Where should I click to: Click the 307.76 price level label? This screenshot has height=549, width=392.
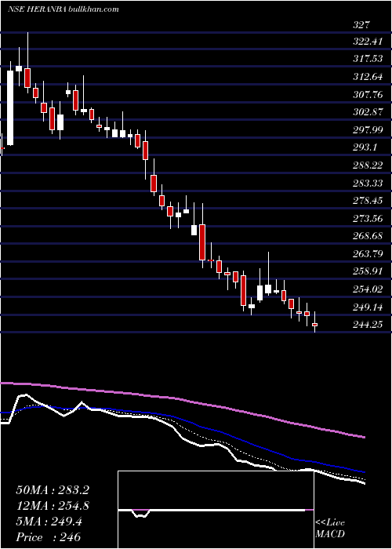(368, 94)
